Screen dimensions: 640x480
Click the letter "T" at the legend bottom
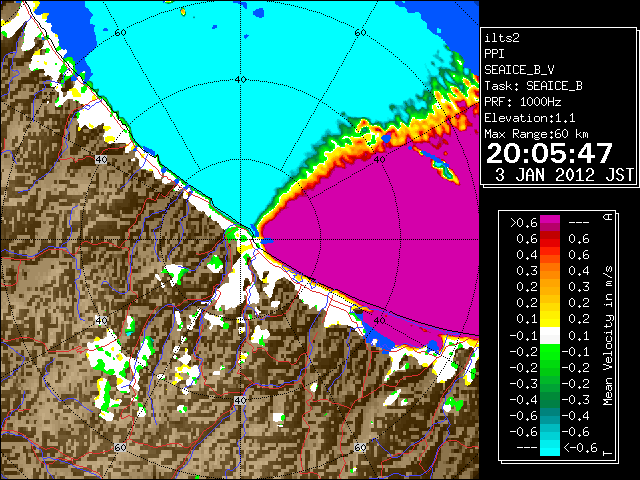(608, 453)
